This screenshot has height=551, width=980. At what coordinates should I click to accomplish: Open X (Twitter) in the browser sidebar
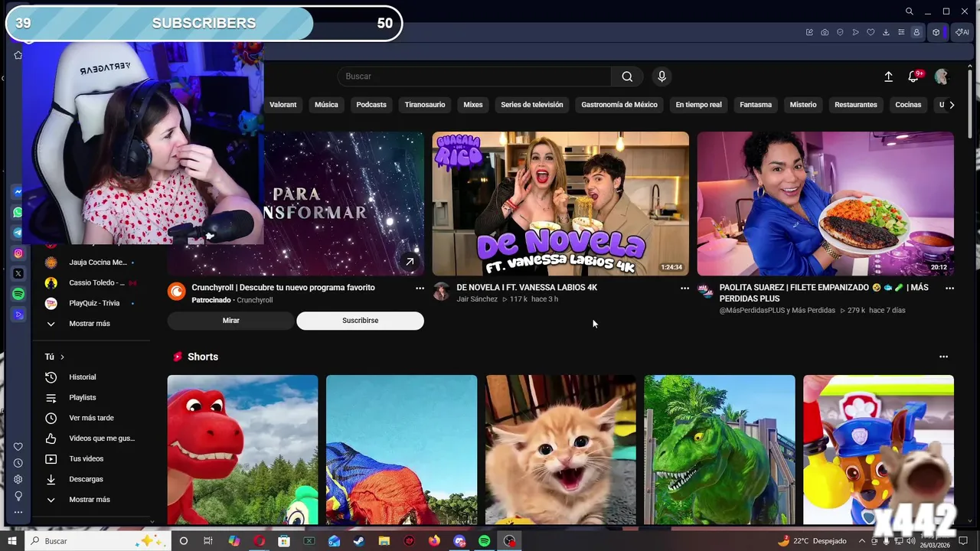(x=18, y=273)
